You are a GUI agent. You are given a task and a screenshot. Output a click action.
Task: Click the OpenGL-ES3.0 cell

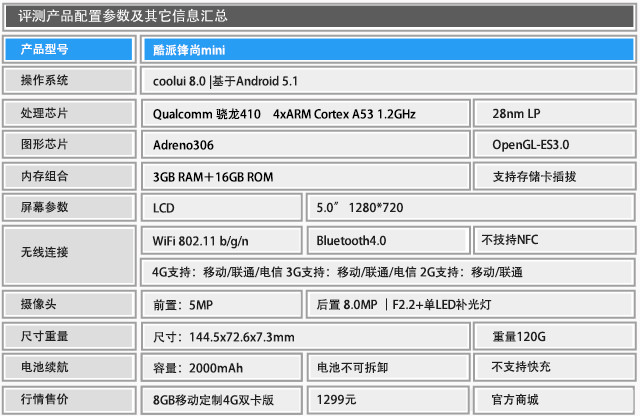point(554,145)
